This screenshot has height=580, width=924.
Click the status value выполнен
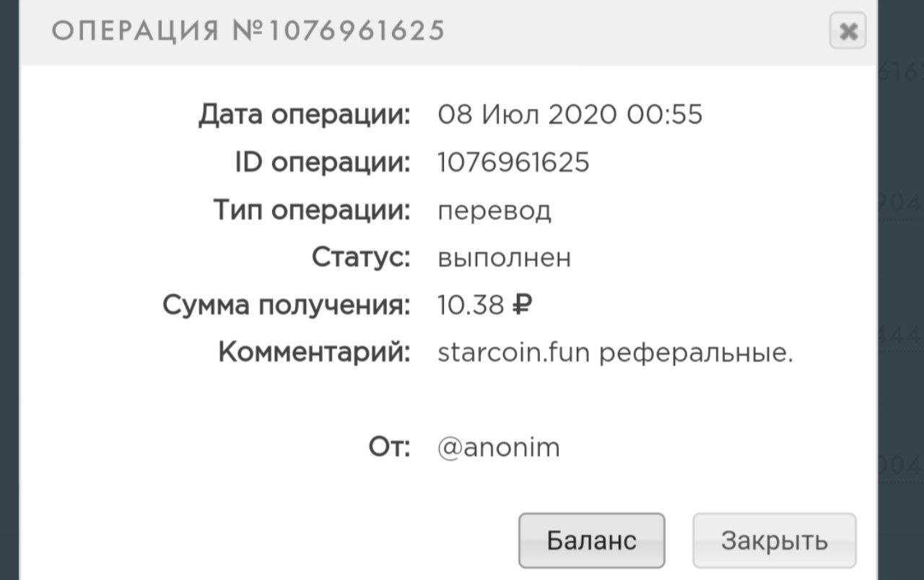(x=504, y=258)
